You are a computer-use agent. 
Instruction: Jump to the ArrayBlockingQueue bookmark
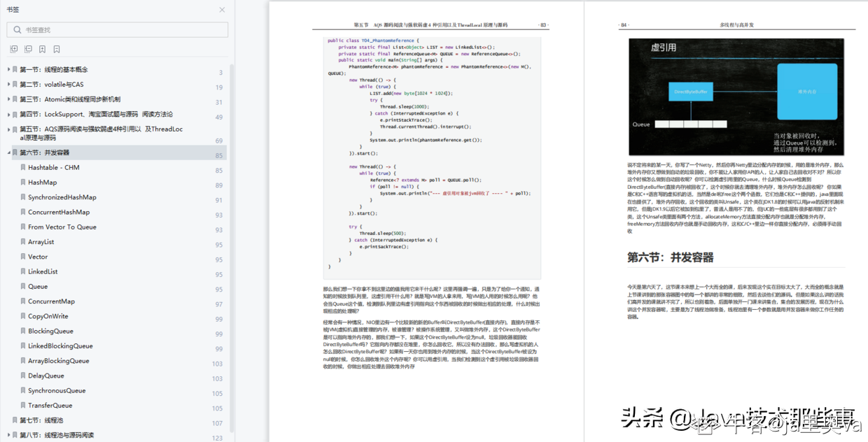pos(59,361)
